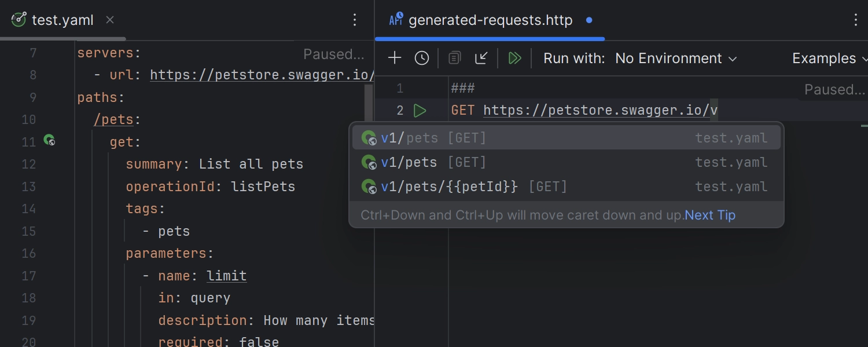Click line number 13 in test.yaml gutter
Screen dimensions: 868x347
coord(29,187)
